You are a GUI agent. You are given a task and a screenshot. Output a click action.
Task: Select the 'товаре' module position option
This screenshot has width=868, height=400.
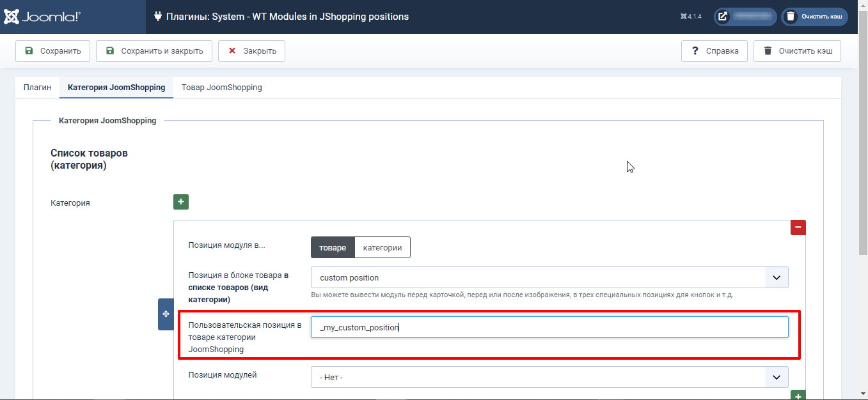(x=333, y=247)
